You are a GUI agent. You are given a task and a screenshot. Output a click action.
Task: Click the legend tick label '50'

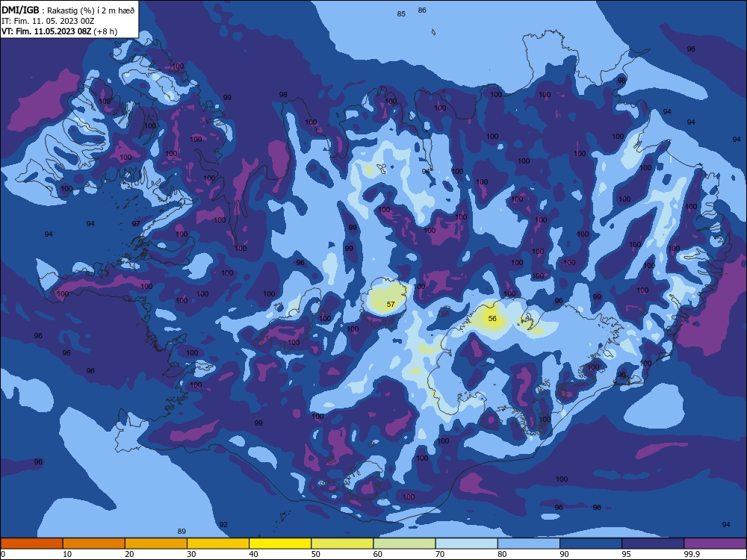click(x=315, y=554)
